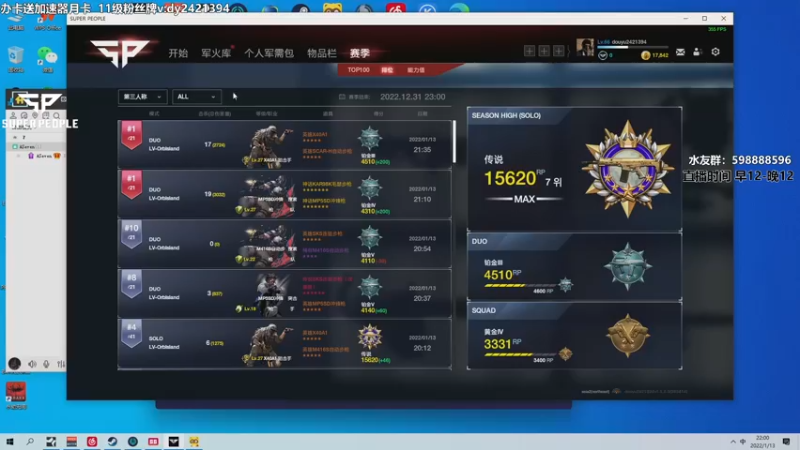Open the Recycle Bin desktop icon
The width and height of the screenshot is (800, 450).
tap(16, 59)
